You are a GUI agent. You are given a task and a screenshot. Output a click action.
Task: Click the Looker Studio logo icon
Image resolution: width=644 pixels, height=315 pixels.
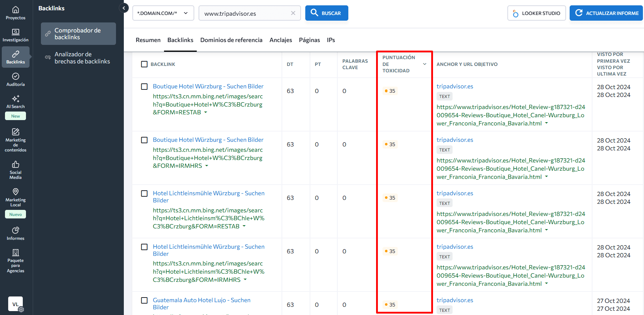[x=515, y=13]
